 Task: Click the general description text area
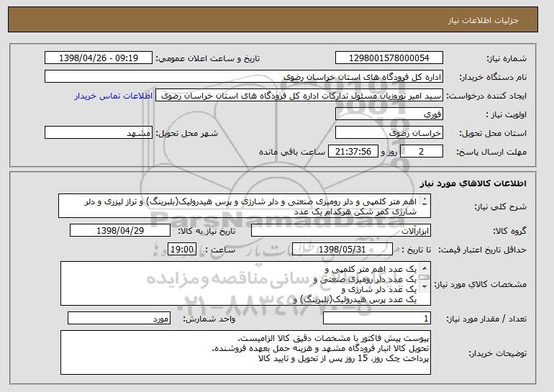pos(245,206)
